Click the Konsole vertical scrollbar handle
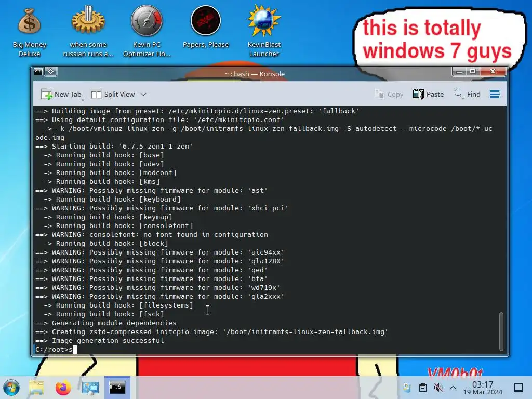 501,331
